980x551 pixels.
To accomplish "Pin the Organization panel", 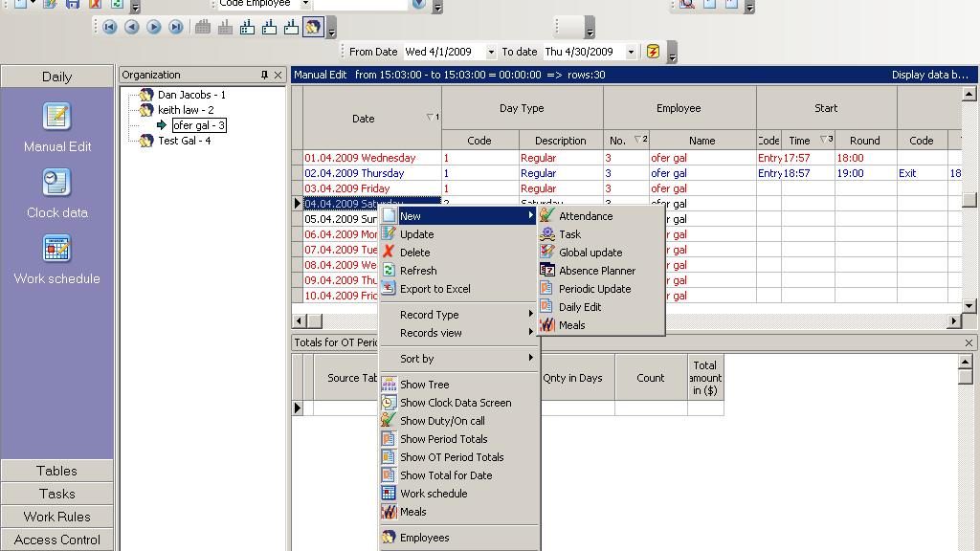I will [264, 75].
